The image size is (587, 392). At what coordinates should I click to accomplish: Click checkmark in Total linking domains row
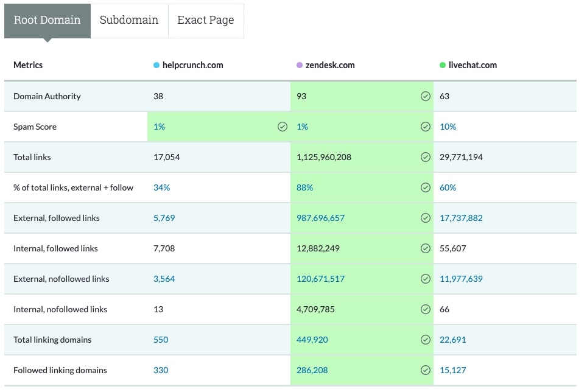coord(425,340)
